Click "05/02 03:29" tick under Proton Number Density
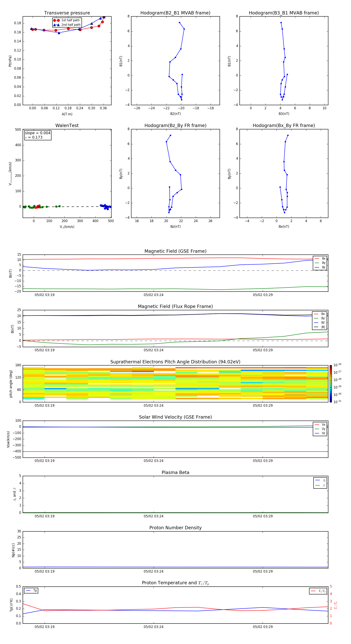 (x=262, y=571)
